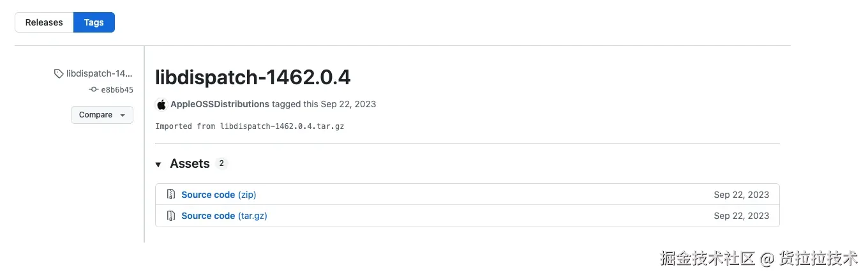
Task: Click the Apple logo avatar
Action: click(161, 105)
